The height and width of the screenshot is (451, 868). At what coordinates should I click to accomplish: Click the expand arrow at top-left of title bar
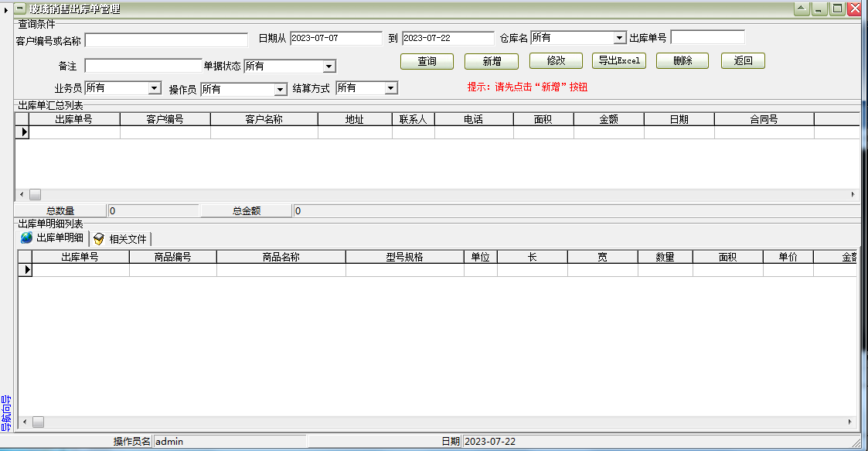[x=6, y=9]
